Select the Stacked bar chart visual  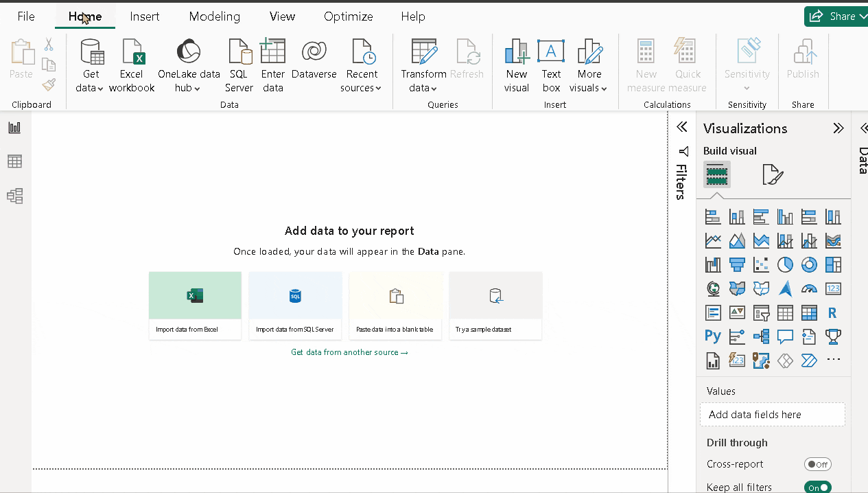(x=713, y=217)
